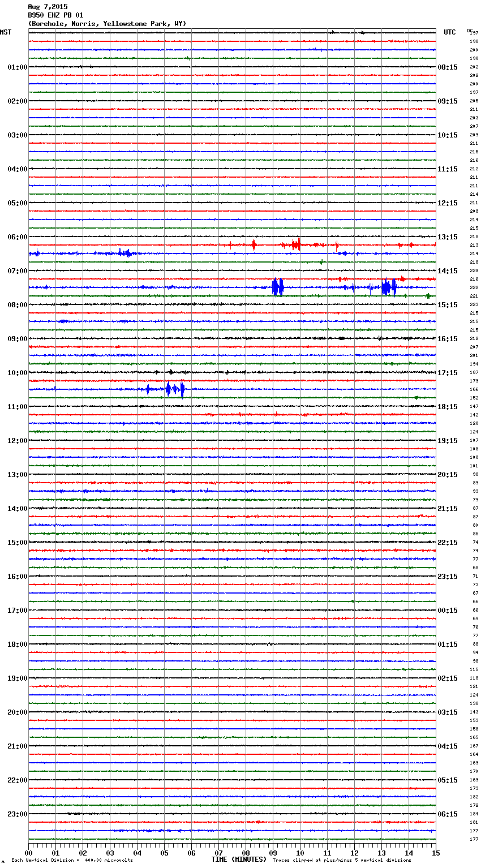This screenshot has width=481, height=868.
Task: Select the 01:00 MST row label
Action: tap(18, 67)
